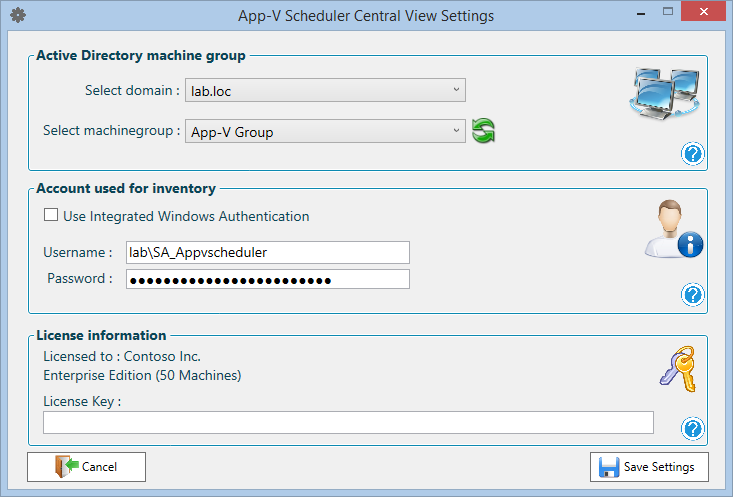
Task: Click into the License Key field
Action: pos(348,422)
